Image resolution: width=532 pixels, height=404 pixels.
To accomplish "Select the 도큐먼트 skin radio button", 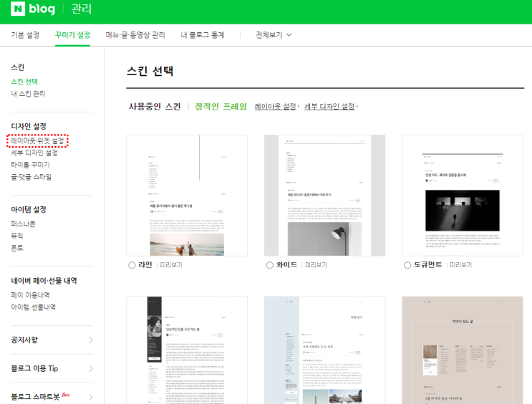I will (x=407, y=265).
